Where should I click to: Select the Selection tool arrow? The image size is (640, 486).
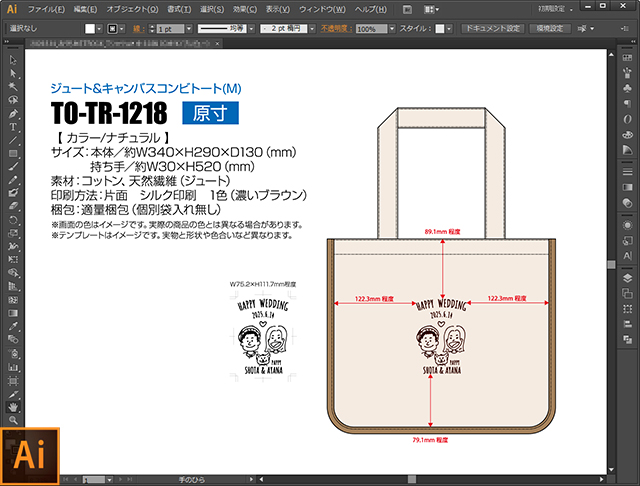13,61
